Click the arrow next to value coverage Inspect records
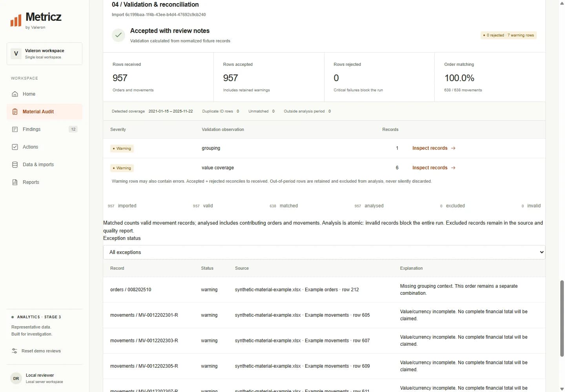The width and height of the screenshot is (565, 392). pyautogui.click(x=453, y=168)
